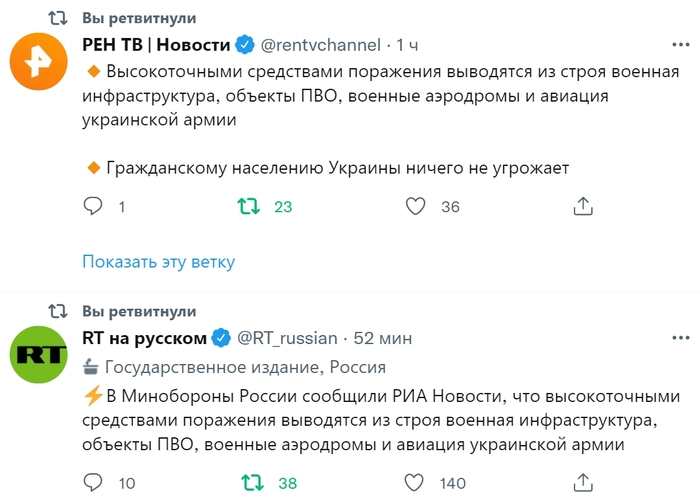This screenshot has height=501, width=700.
Task: Like the REN TV tweet
Action: coord(417,207)
